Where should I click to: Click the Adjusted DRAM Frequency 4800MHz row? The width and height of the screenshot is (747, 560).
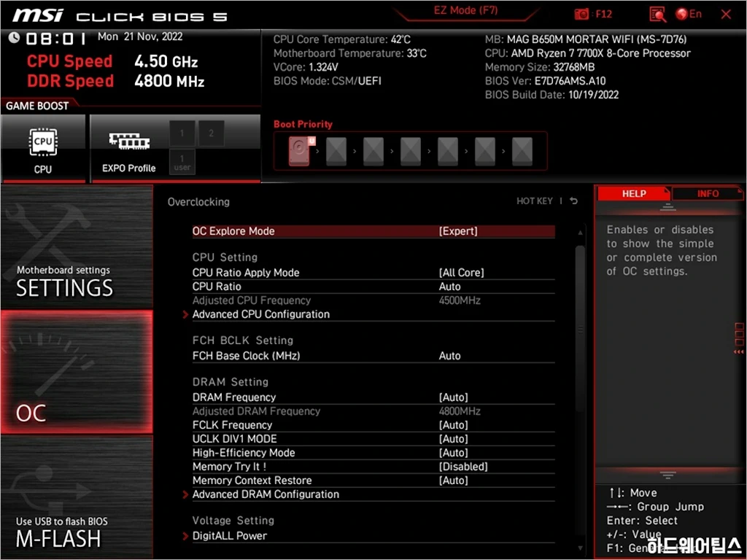(x=373, y=411)
